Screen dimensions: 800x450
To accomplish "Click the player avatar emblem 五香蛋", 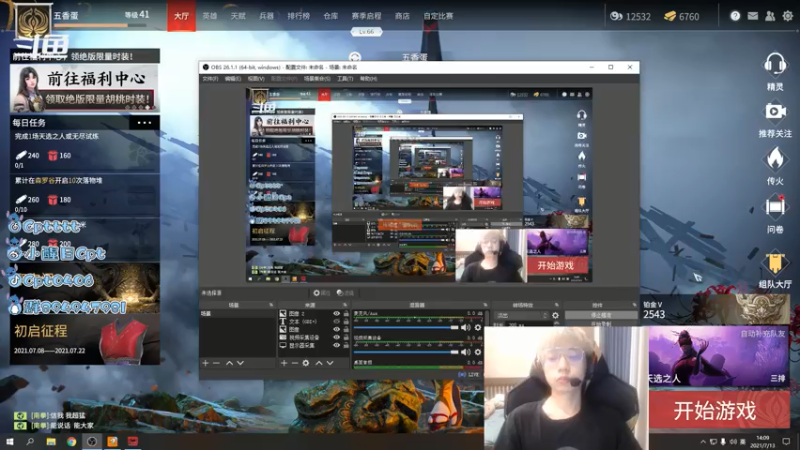I will click(x=33, y=21).
